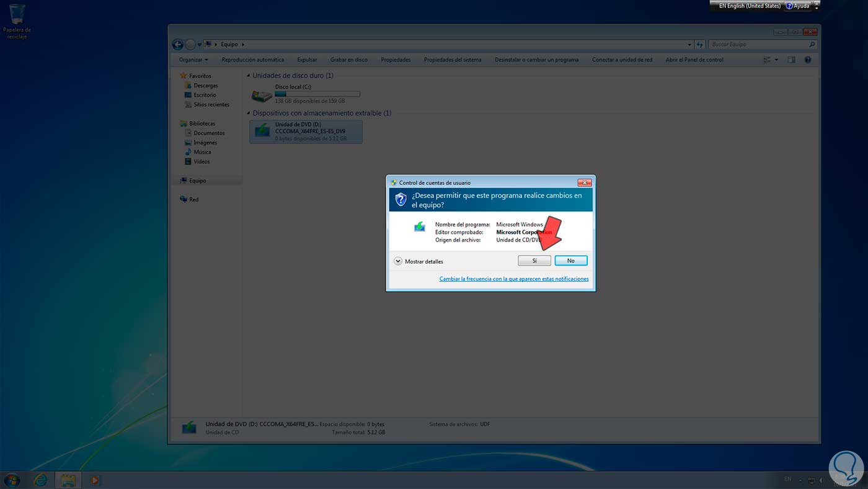This screenshot has height=489, width=868.
Task: Select the Disco local (C:) drive icon
Action: (262, 95)
